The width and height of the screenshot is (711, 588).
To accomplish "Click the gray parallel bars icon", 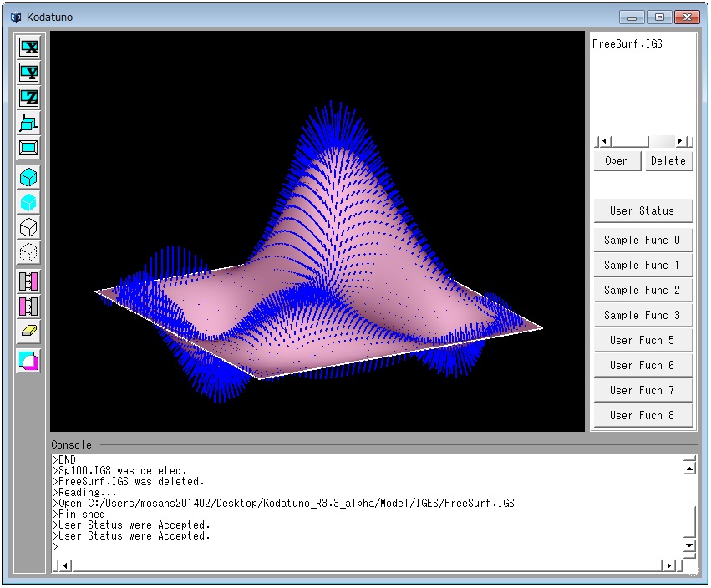I will coord(28,281).
